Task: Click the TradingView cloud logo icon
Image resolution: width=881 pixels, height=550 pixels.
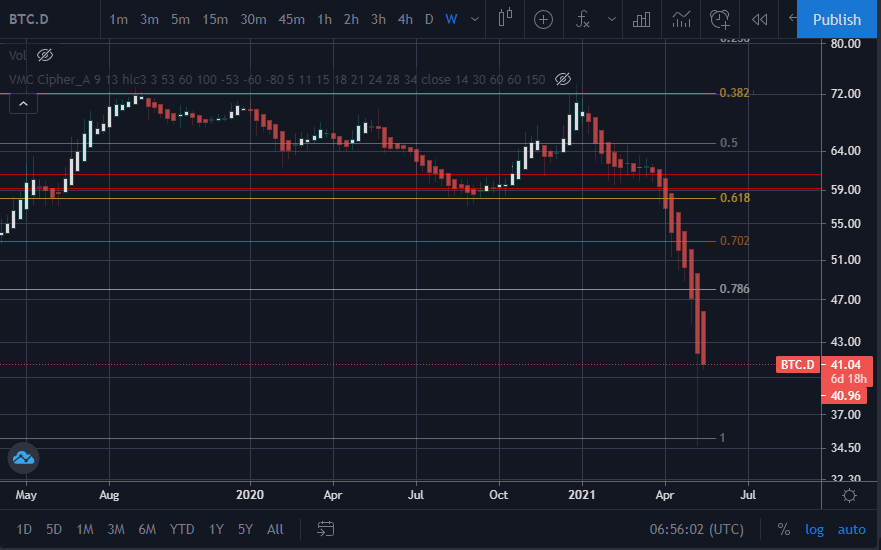Action: (x=23, y=458)
